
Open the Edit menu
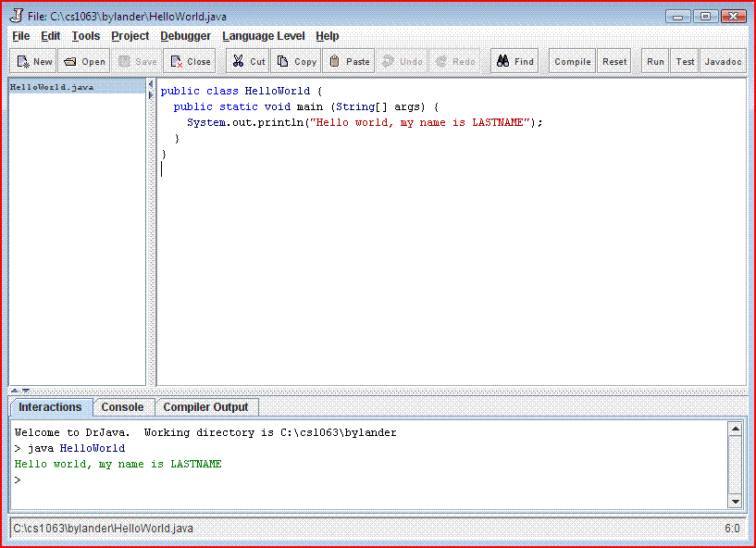pos(50,36)
